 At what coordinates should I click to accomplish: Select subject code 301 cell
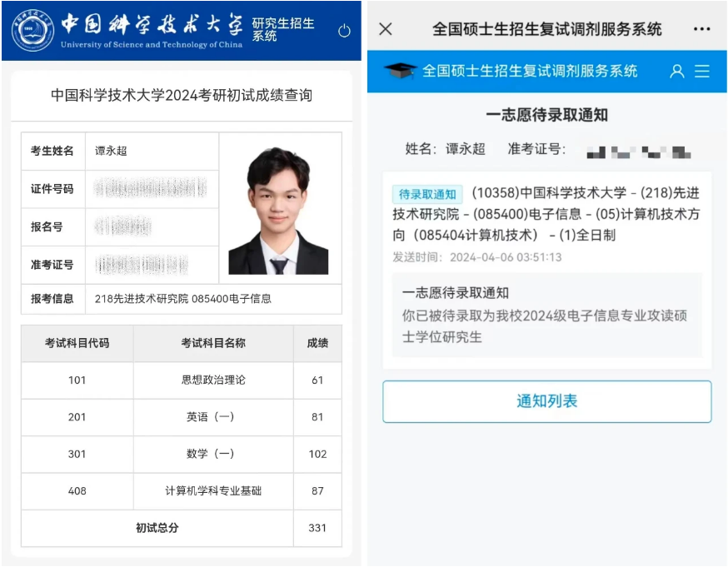click(77, 454)
